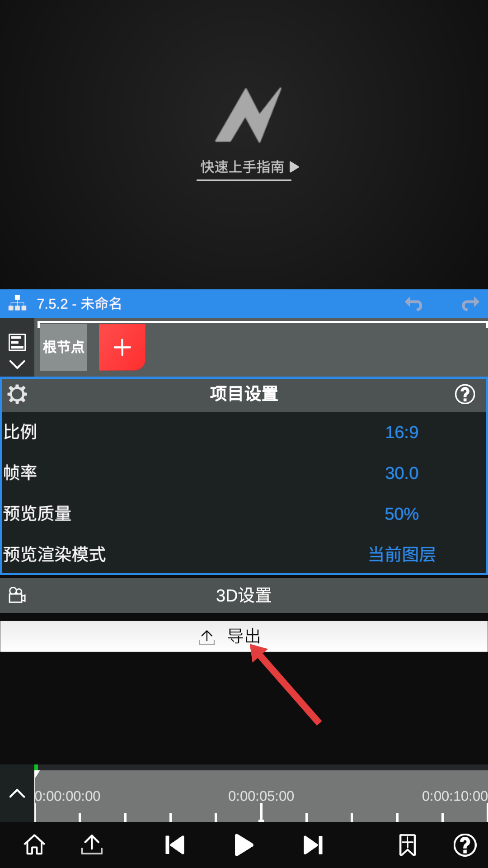Select the 根节点 tab
Image resolution: width=488 pixels, height=868 pixels.
click(x=64, y=347)
